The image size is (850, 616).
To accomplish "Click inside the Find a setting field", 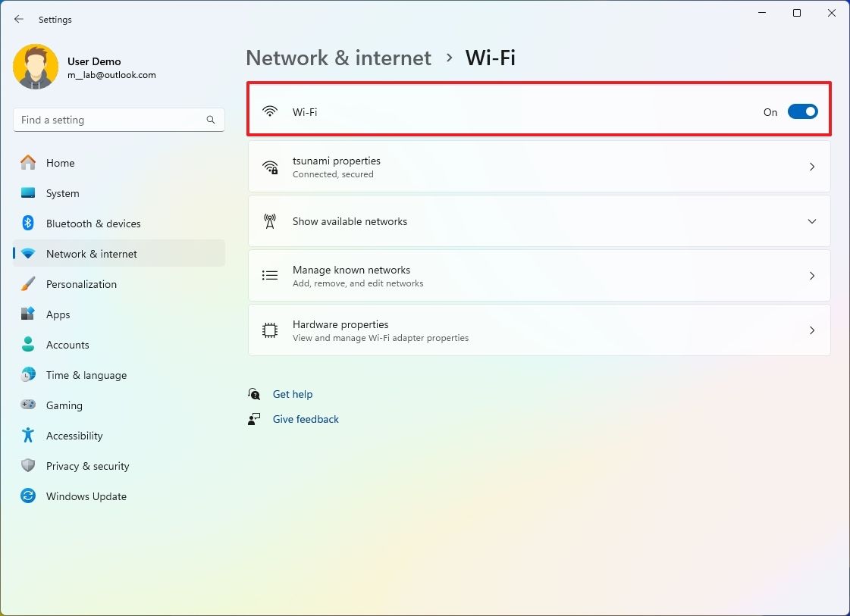I will point(118,120).
